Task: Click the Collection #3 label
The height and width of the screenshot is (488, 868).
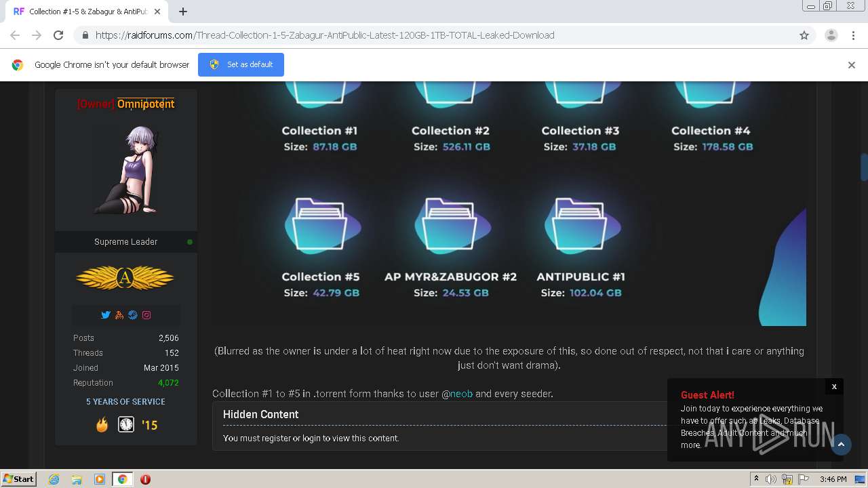Action: click(x=580, y=131)
